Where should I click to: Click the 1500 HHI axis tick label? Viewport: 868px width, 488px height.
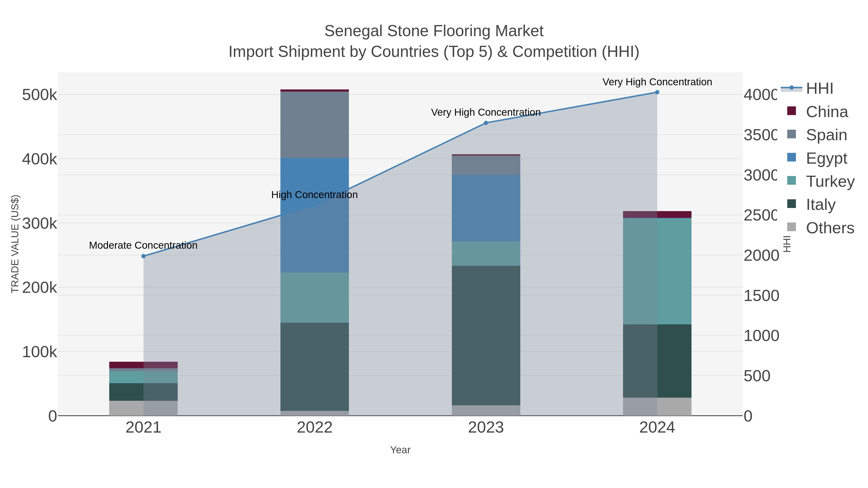click(761, 296)
